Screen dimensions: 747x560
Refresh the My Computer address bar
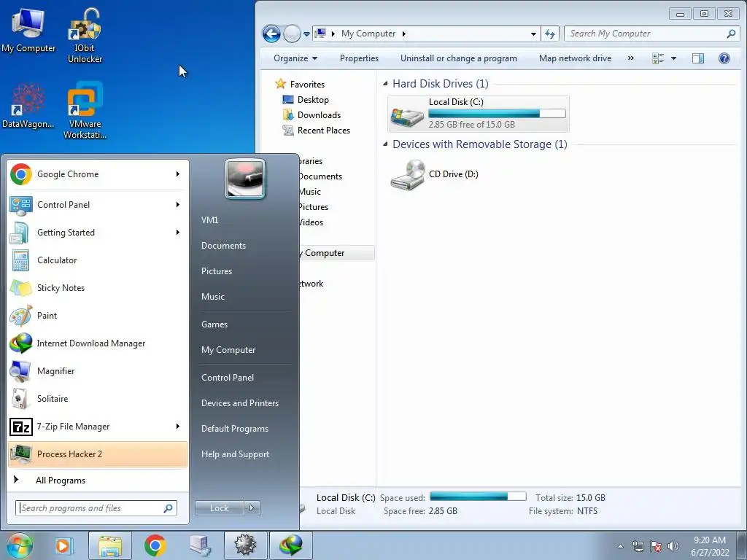click(x=550, y=34)
